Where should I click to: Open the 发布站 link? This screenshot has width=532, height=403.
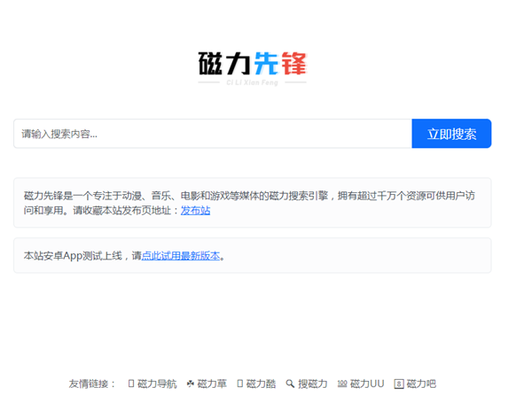195,211
